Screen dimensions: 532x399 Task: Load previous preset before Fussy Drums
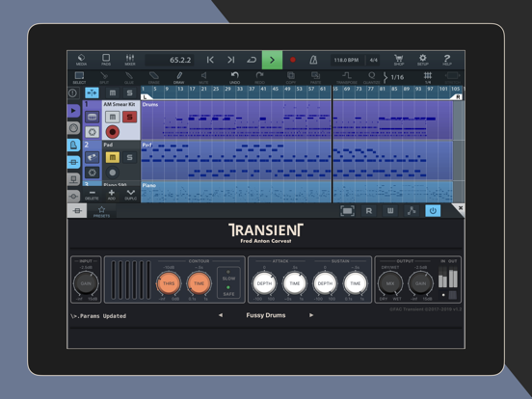[x=221, y=315]
